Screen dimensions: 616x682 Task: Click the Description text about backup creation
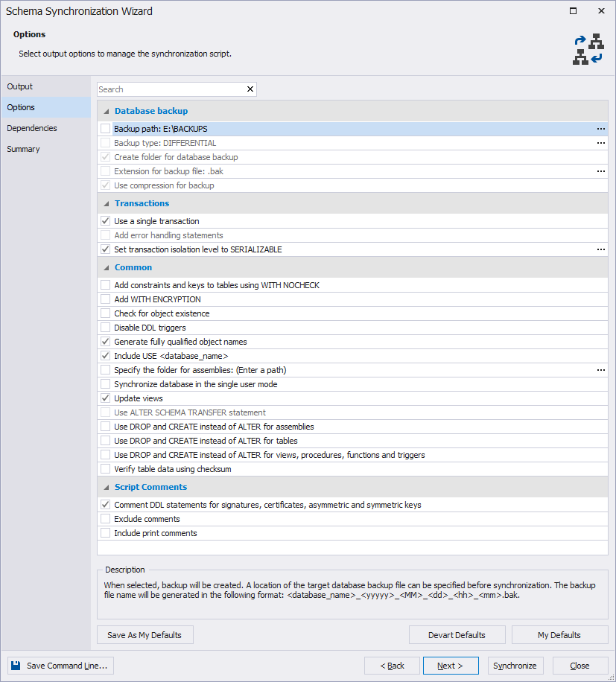[x=349, y=590]
